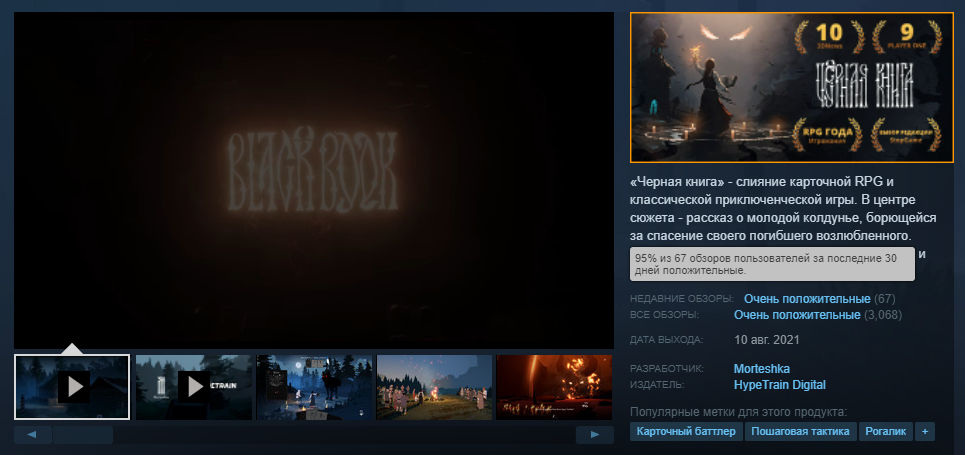Open the recent reviews 'Очень положительные' (67) link
This screenshot has width=965, height=455.
pos(807,299)
